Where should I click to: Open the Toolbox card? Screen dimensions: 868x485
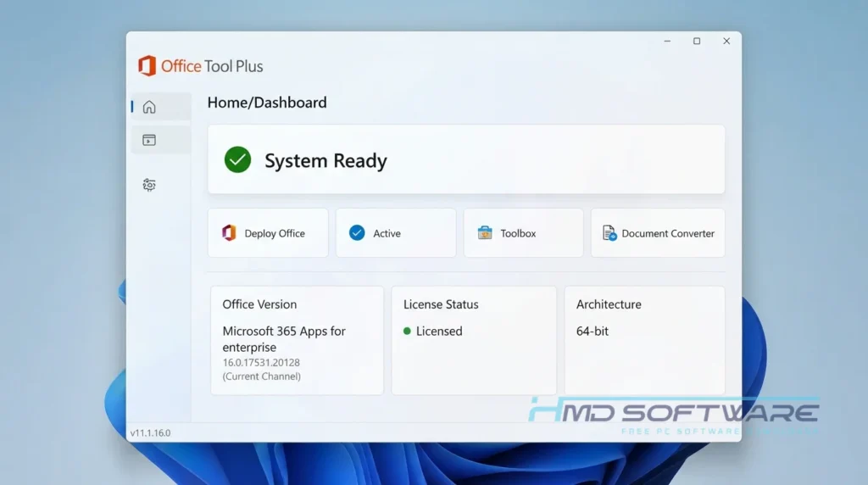click(x=523, y=232)
